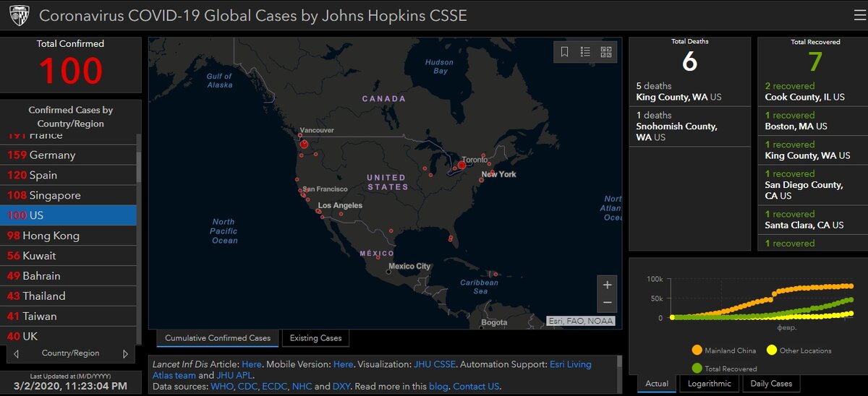Click the Los Angeles map label
The width and height of the screenshot is (868, 396).
click(340, 205)
